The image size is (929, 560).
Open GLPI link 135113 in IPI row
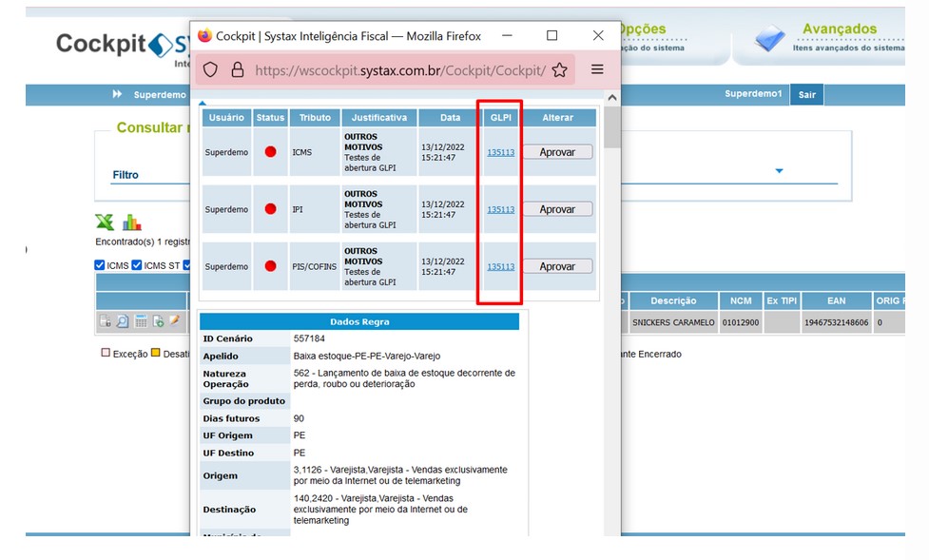(501, 210)
